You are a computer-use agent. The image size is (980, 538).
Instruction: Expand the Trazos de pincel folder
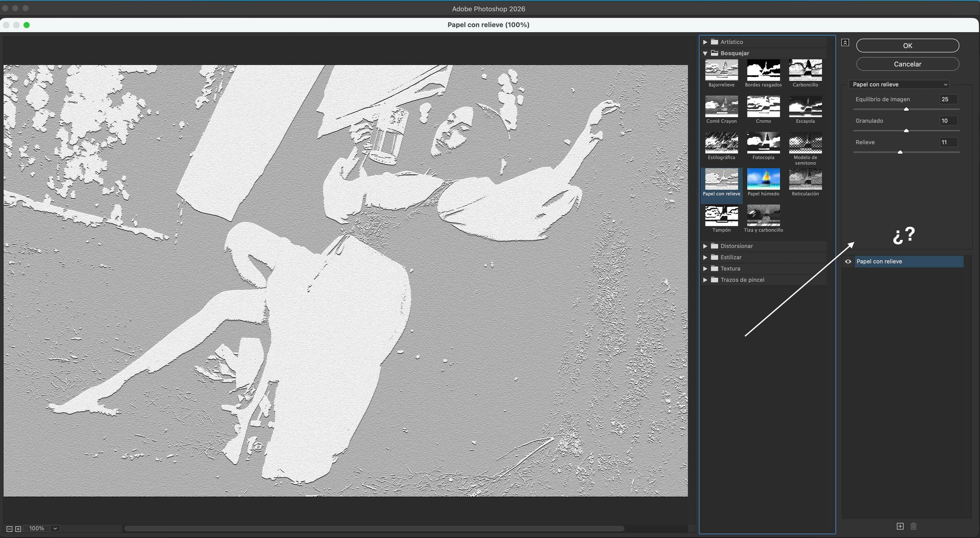pyautogui.click(x=705, y=280)
